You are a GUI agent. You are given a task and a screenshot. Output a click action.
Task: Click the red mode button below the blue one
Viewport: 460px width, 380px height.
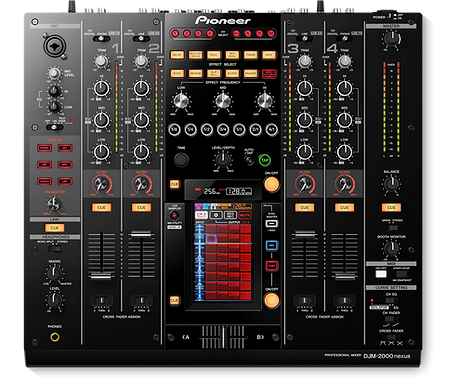pos(271,266)
